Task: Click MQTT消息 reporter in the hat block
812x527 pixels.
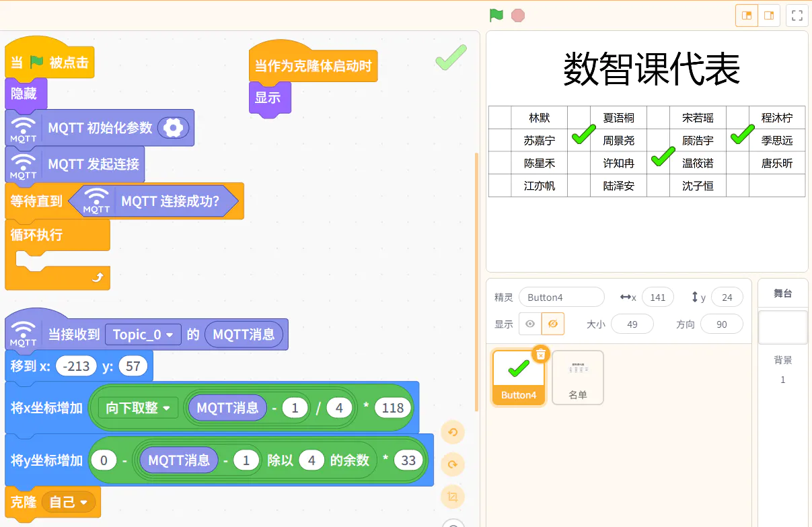Action: [244, 335]
